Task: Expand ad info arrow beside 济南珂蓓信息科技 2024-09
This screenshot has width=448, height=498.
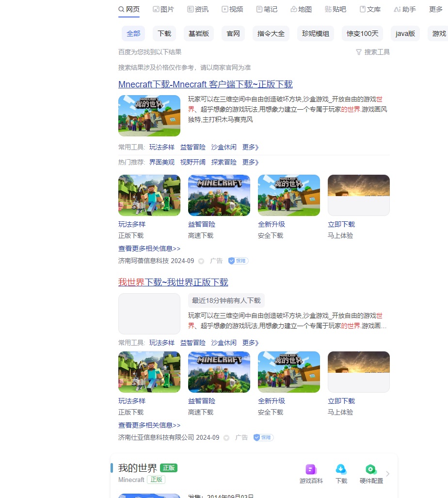Action: [x=201, y=261]
